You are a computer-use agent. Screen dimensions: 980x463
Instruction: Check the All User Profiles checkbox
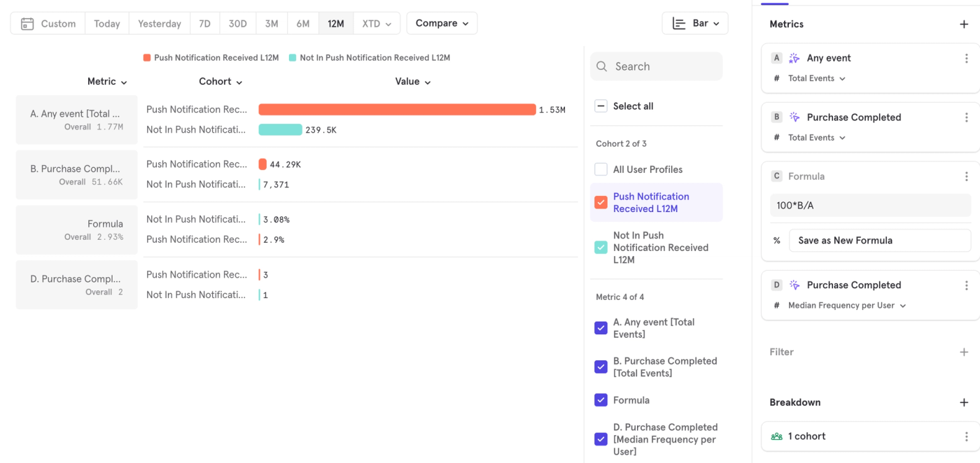point(601,169)
